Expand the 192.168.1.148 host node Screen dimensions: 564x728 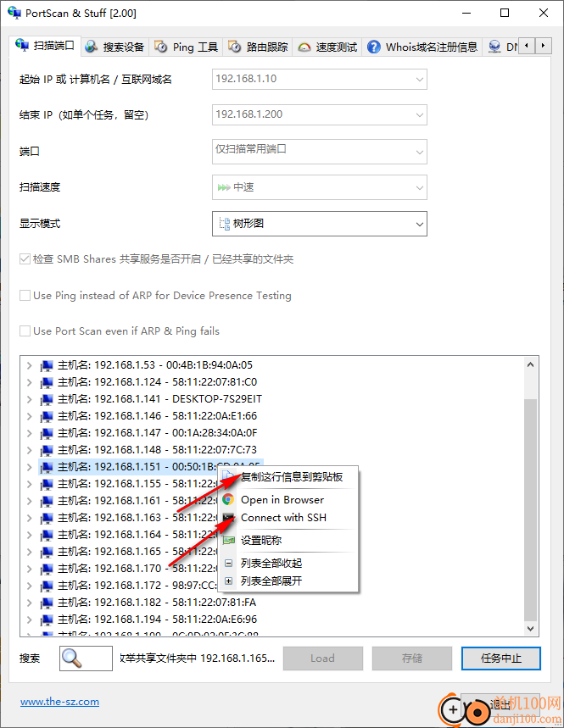click(30, 450)
